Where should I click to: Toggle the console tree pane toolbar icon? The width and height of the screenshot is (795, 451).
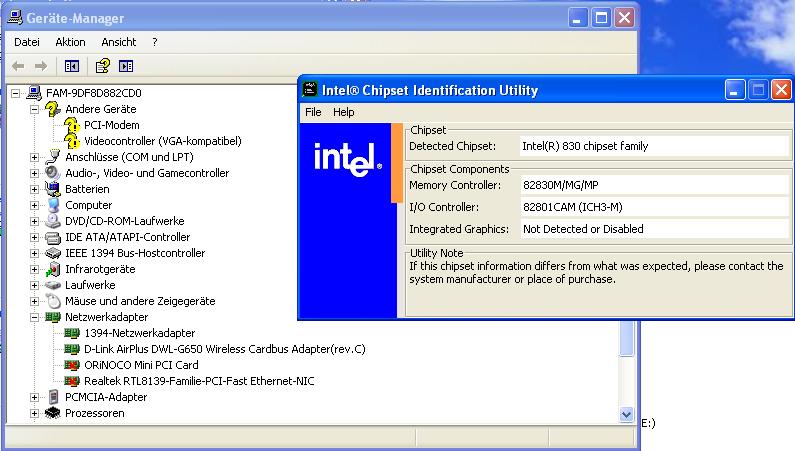coord(71,66)
